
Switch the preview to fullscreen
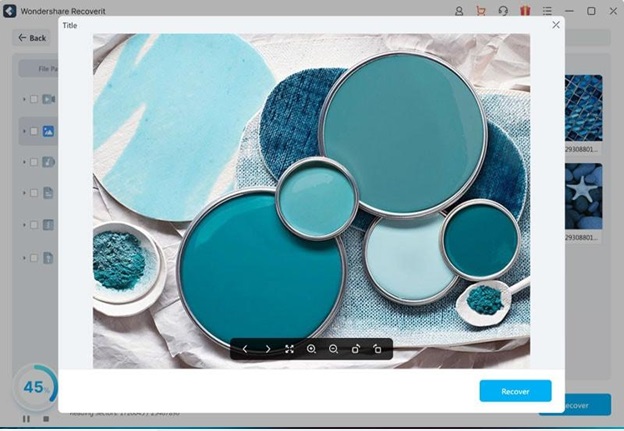click(289, 349)
